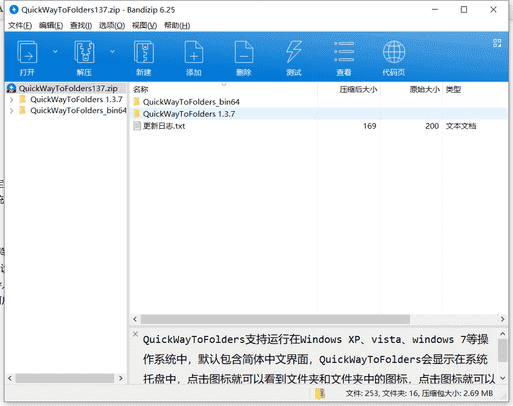This screenshot has height=406, width=513.
Task: Click the 解压 (Extract) toolbar icon
Action: (x=84, y=52)
